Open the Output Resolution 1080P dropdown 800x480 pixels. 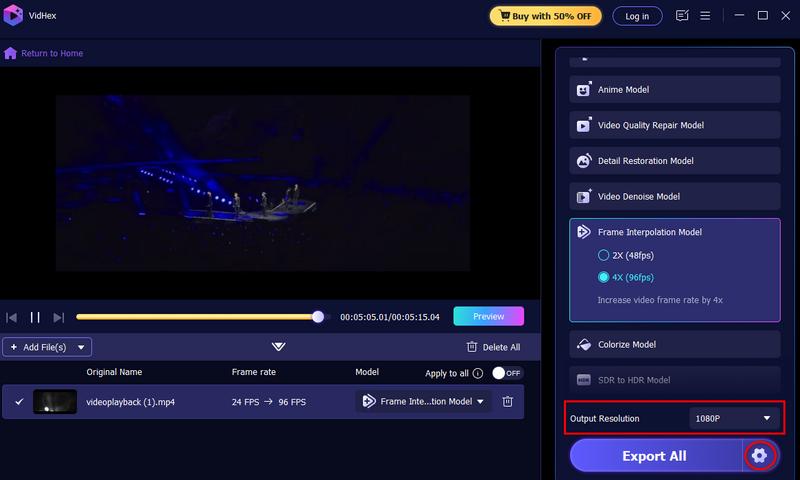point(733,418)
